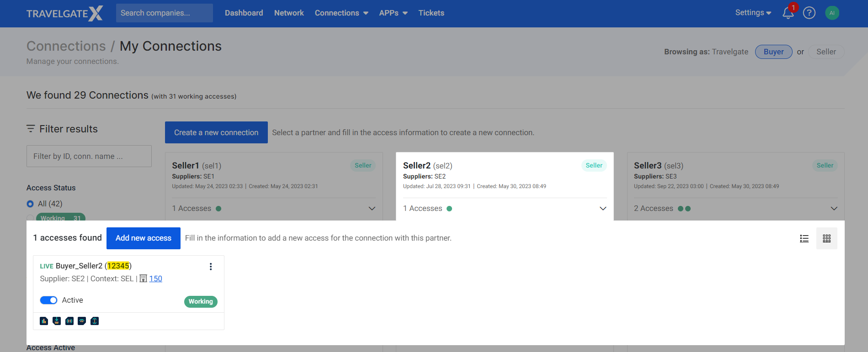Switch to grid view icon
This screenshot has height=352, width=868.
tap(827, 238)
